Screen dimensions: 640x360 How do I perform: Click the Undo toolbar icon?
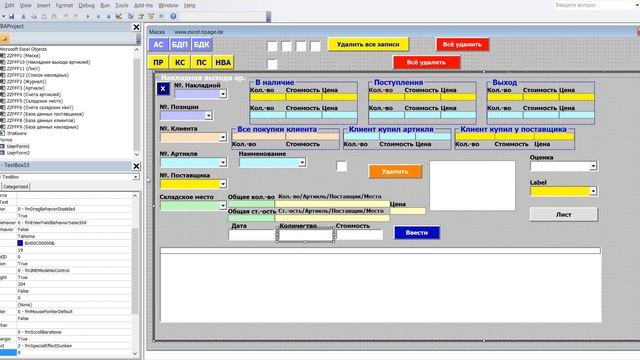click(66, 16)
